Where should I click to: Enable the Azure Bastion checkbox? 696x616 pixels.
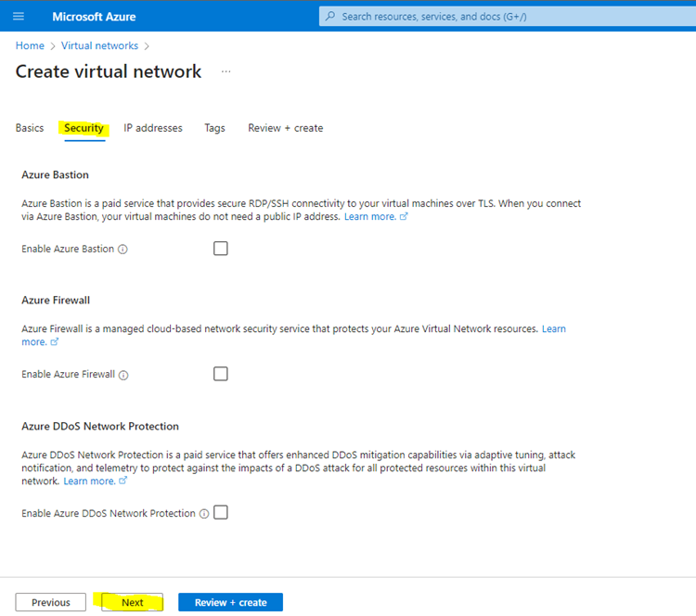point(221,249)
